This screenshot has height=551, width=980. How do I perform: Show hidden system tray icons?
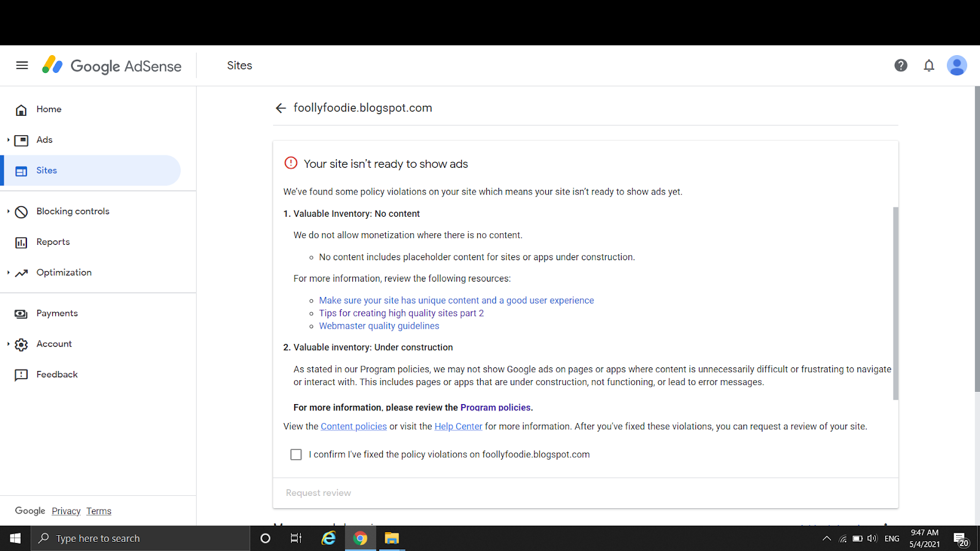[827, 539]
